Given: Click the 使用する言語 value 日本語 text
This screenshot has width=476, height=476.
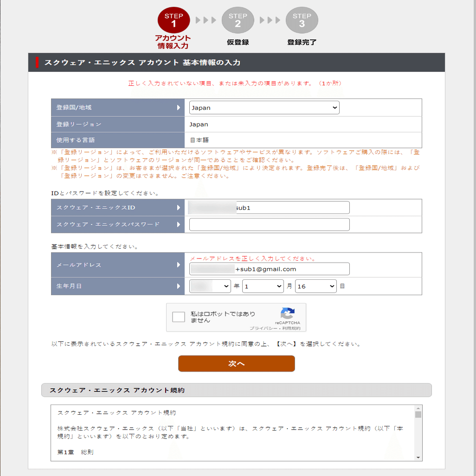Looking at the screenshot, I should pos(199,140).
